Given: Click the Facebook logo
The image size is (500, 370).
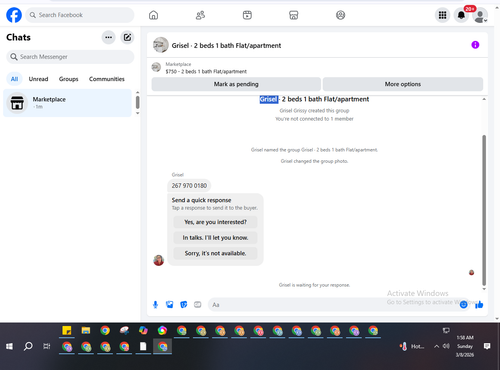Looking at the screenshot, I should tap(14, 15).
